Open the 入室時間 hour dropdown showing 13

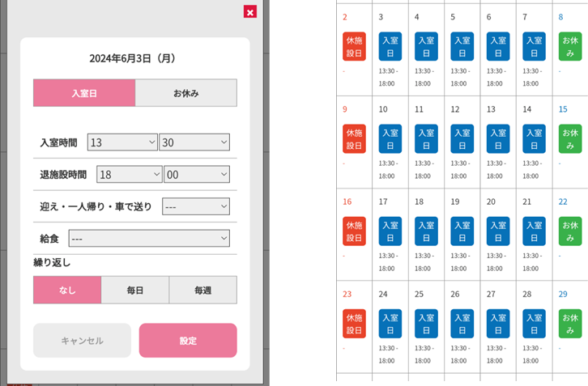[x=122, y=142]
